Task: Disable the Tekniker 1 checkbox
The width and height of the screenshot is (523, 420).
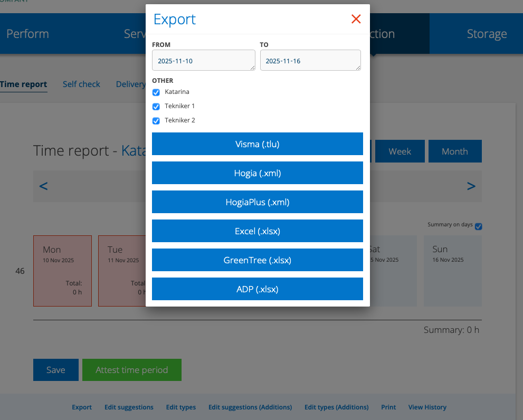Action: click(x=156, y=106)
